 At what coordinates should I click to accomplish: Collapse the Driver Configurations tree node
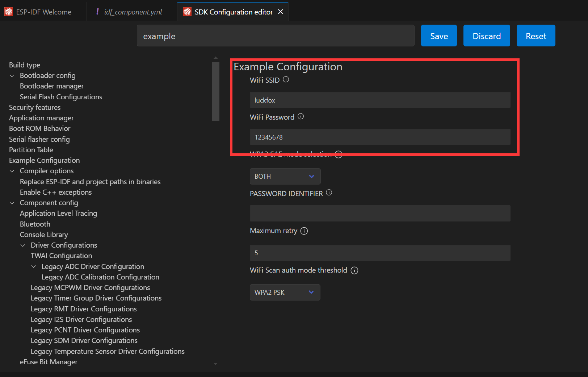click(x=23, y=245)
